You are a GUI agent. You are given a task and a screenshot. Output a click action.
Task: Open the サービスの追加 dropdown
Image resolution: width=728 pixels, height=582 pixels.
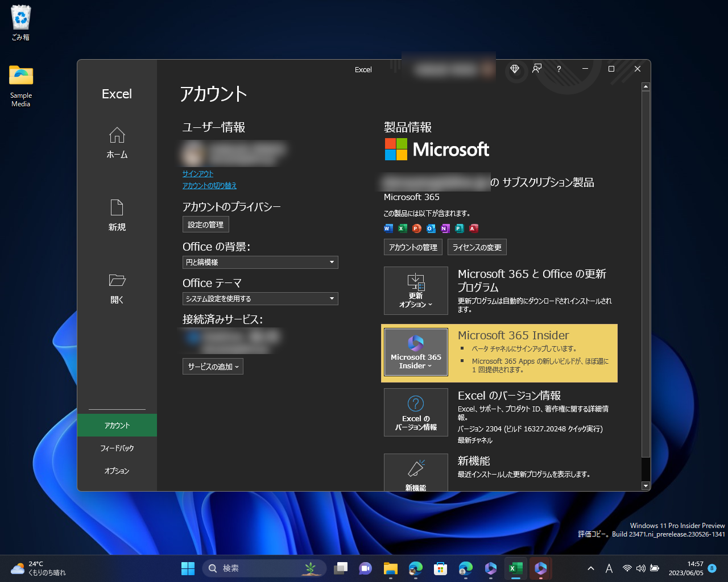212,366
